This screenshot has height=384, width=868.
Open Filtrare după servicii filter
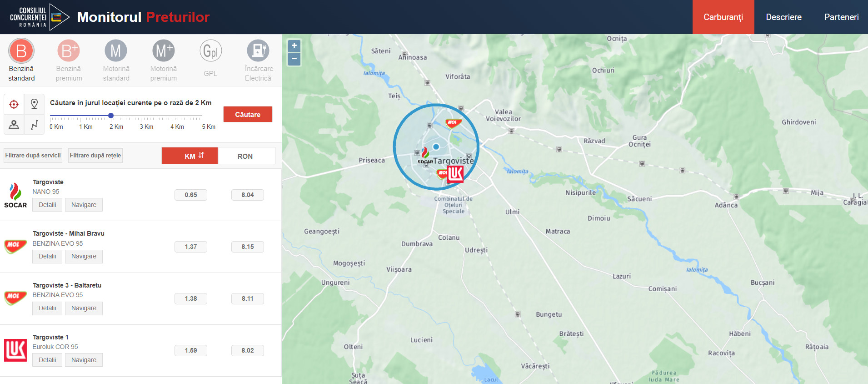[33, 156]
